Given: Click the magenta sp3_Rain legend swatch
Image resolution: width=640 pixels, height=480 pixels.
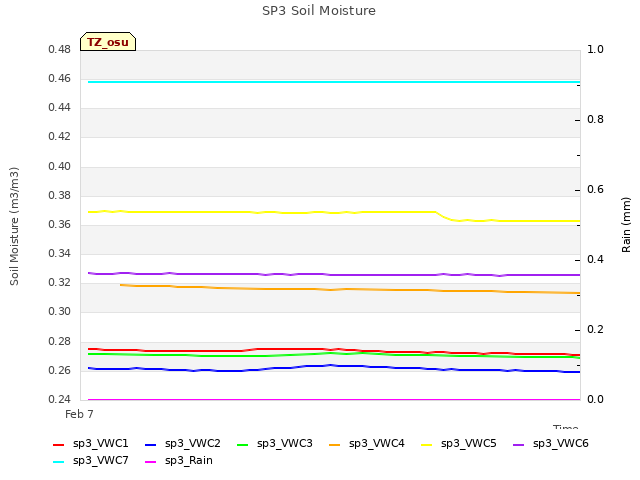Looking at the screenshot, I should pyautogui.click(x=151, y=462).
